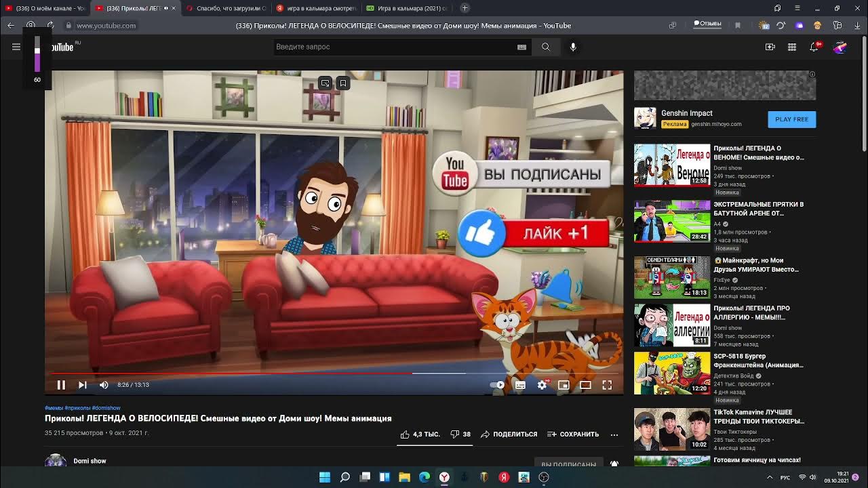
Task: Open the notifications bell in the header
Action: pyautogui.click(x=814, y=47)
